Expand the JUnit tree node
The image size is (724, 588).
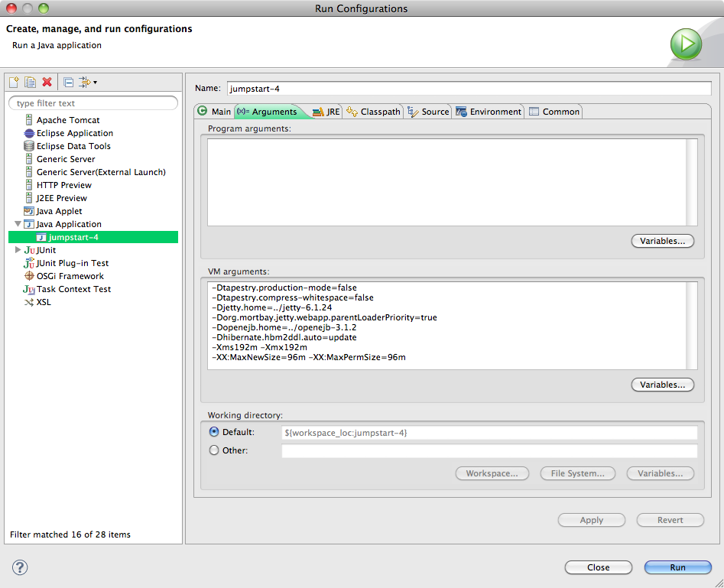(18, 250)
